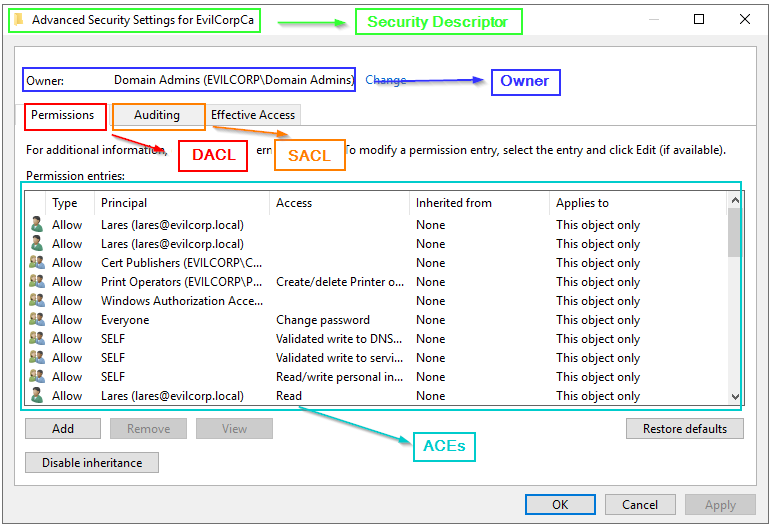Screen dimensions: 773x528
Task: Click the scroll down arrow in permission list
Action: coord(735,396)
